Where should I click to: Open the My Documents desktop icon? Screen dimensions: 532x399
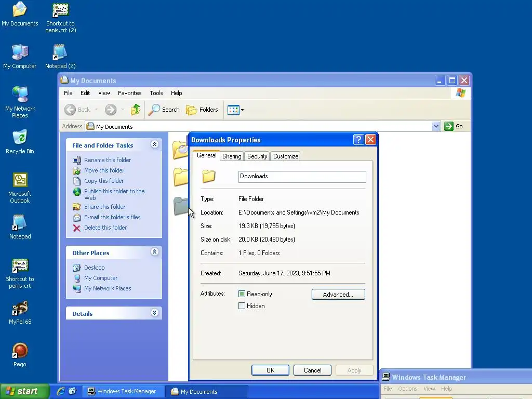(20, 14)
